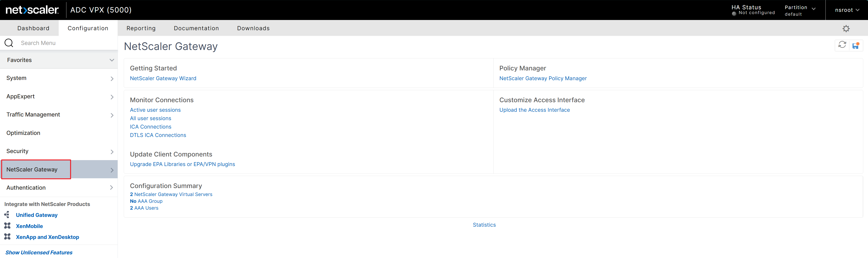View Active user sessions
This screenshot has width=868, height=258.
tap(155, 110)
